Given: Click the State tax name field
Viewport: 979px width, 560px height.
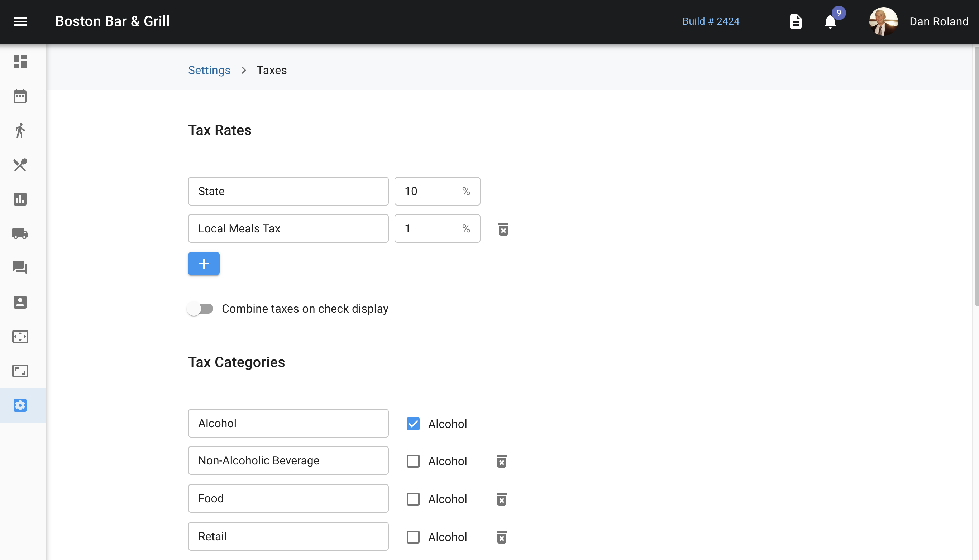Looking at the screenshot, I should click(288, 191).
